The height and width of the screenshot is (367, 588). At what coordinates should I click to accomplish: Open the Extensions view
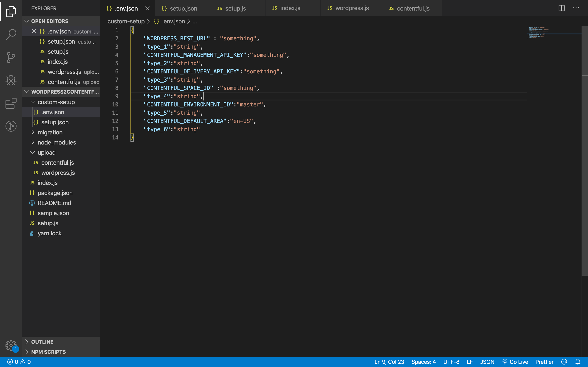[11, 104]
